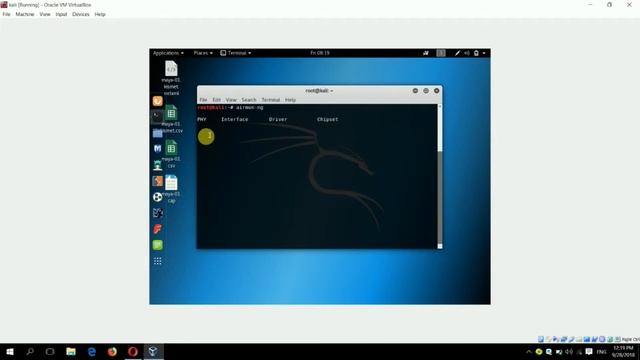Click the volume icon in Kali top bar
This screenshot has width=640, height=360.
point(467,53)
